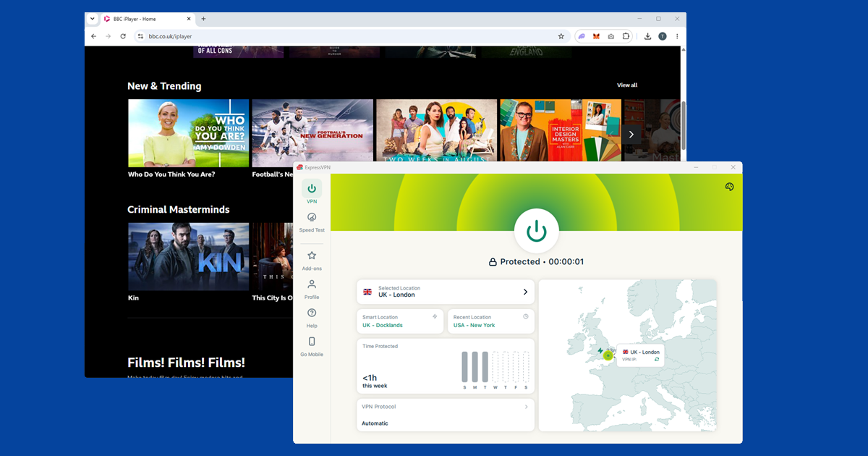Go forward in Chrome browser
This screenshot has height=456, width=868.
pyautogui.click(x=108, y=36)
